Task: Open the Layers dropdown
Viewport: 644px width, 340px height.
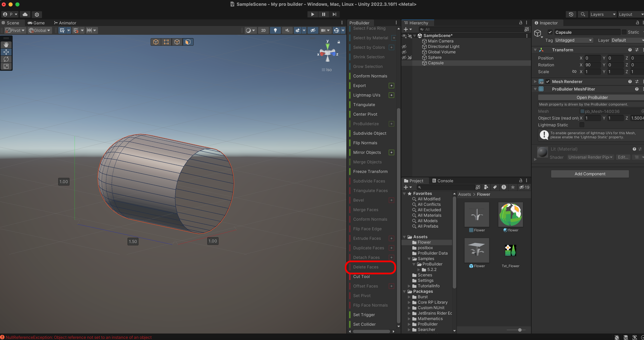Action: point(603,14)
